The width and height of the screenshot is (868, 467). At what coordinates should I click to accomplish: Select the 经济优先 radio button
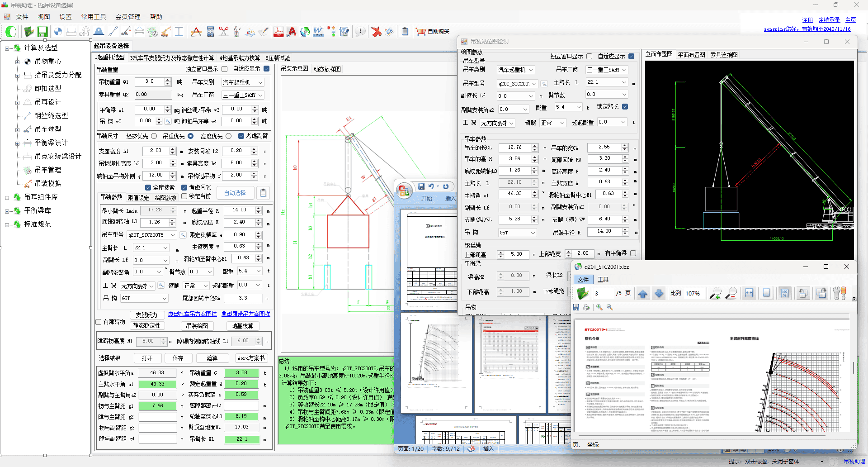pos(154,136)
